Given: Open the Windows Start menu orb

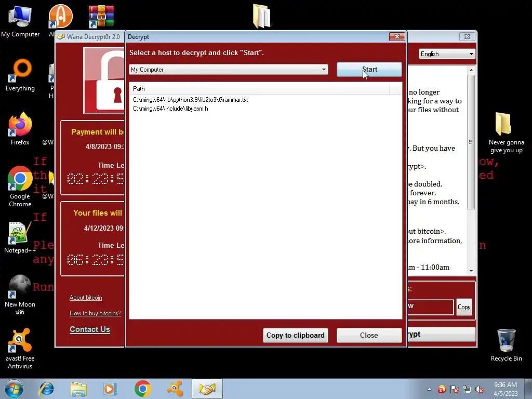Looking at the screenshot, I should click(x=14, y=389).
